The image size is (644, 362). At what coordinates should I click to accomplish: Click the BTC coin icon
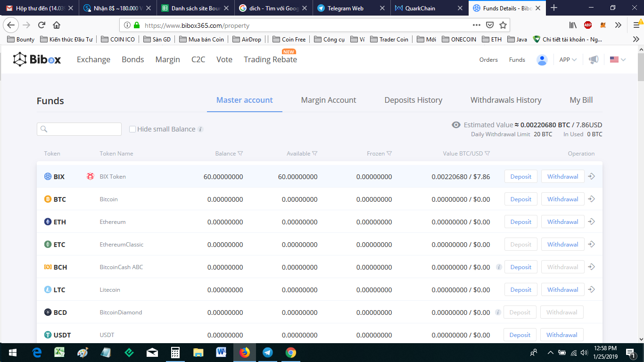pos(48,199)
